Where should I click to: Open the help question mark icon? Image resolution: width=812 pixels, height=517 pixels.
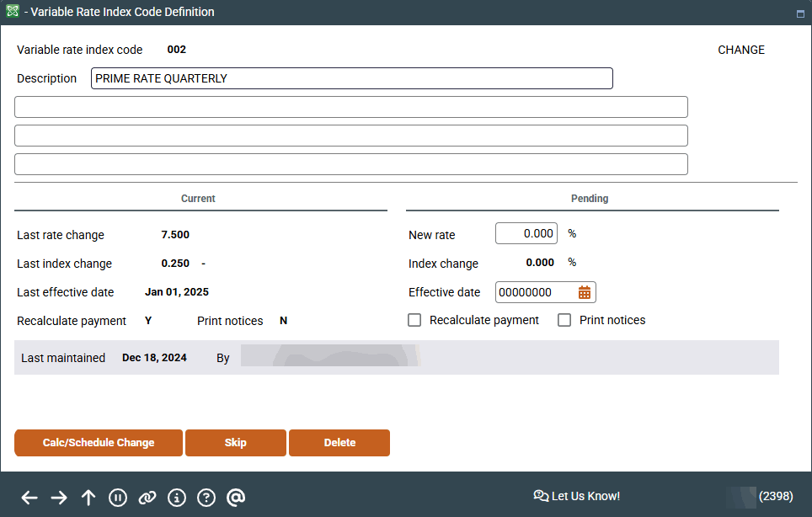(x=206, y=498)
